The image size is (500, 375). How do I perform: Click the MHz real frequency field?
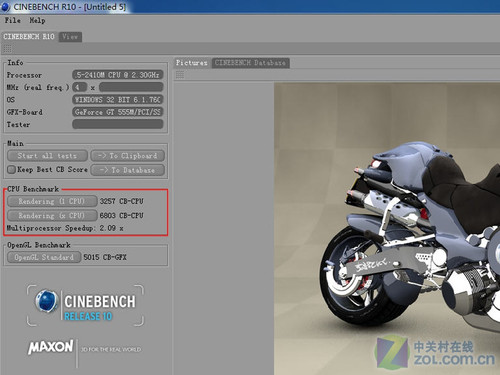(131, 87)
